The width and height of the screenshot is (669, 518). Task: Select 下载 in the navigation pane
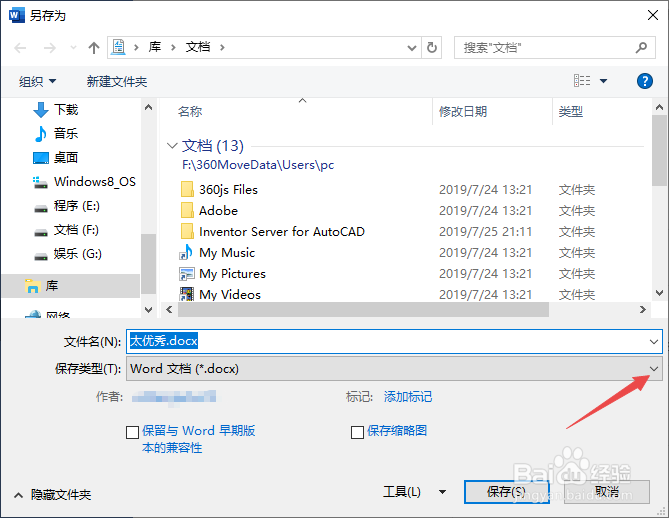(66, 110)
